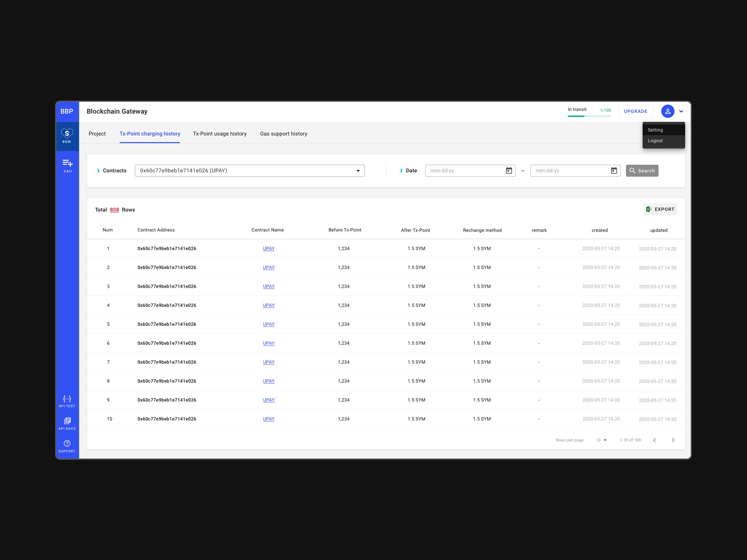747x560 pixels.
Task: Open the end date calendar picker
Action: [x=614, y=170]
